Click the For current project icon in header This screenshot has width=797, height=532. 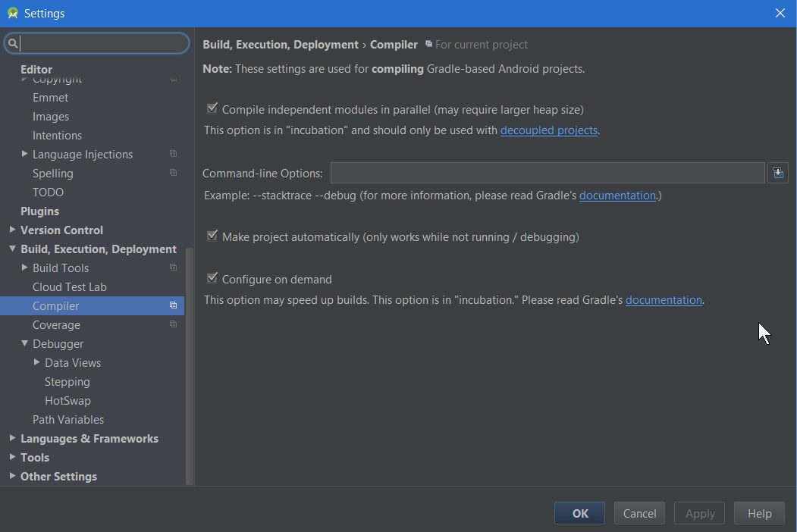coord(428,44)
